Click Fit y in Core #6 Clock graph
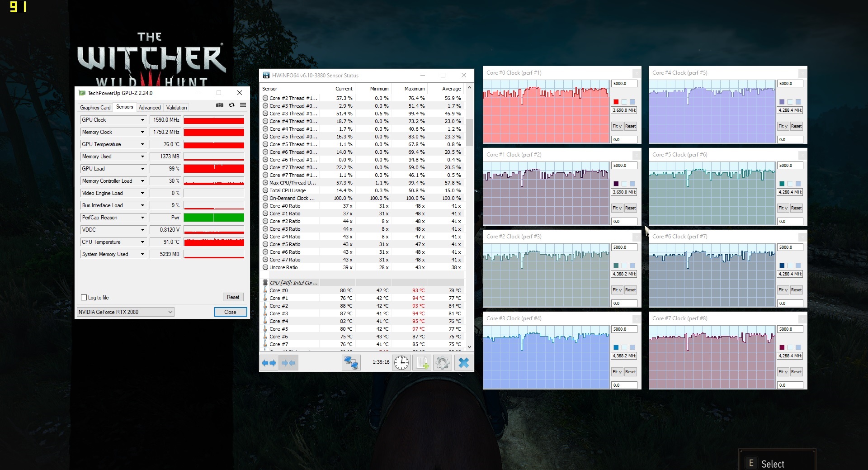 tap(783, 290)
